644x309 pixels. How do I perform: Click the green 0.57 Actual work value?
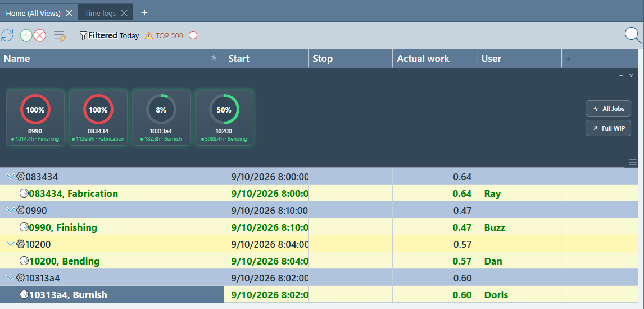pos(462,261)
